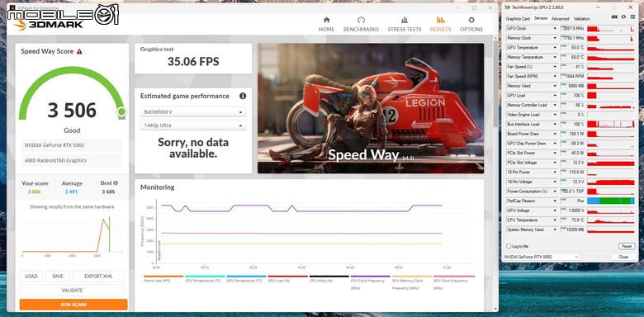The image size is (644, 317).
Task: Click Reset button in GPU-Z
Action: coord(627,246)
